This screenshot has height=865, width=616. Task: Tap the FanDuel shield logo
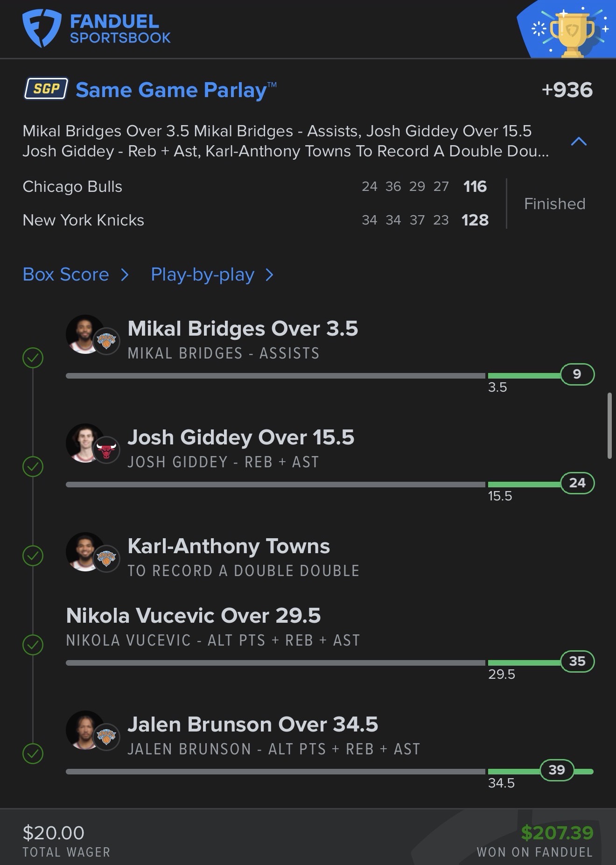tap(42, 28)
